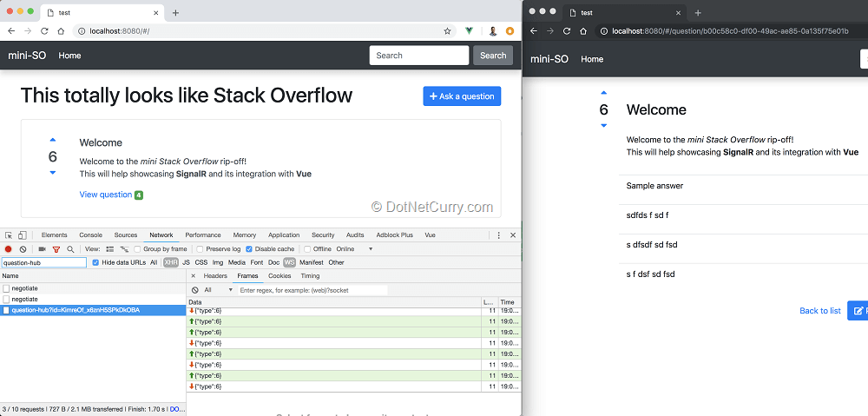Open network search with the magnifier icon
The width and height of the screenshot is (868, 416).
click(70, 249)
